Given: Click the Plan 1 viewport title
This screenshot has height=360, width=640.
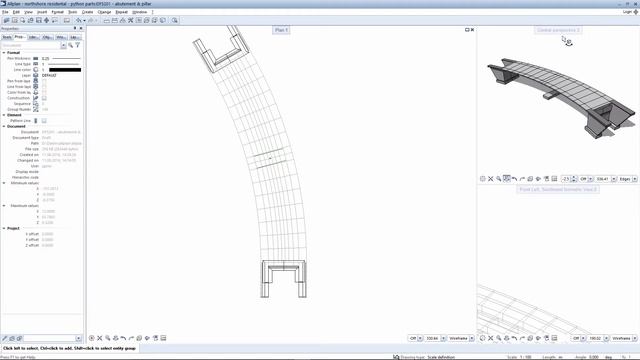Looking at the screenshot, I should tap(281, 30).
